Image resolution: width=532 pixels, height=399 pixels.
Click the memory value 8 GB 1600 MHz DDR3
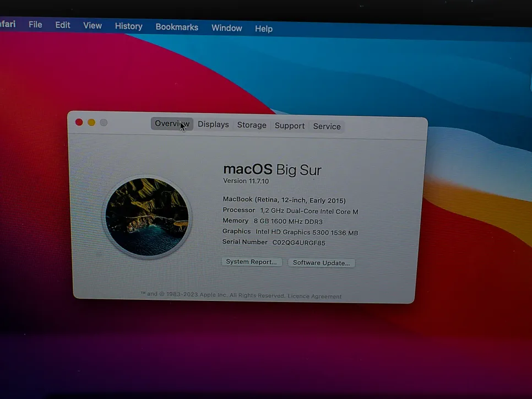pyautogui.click(x=288, y=222)
